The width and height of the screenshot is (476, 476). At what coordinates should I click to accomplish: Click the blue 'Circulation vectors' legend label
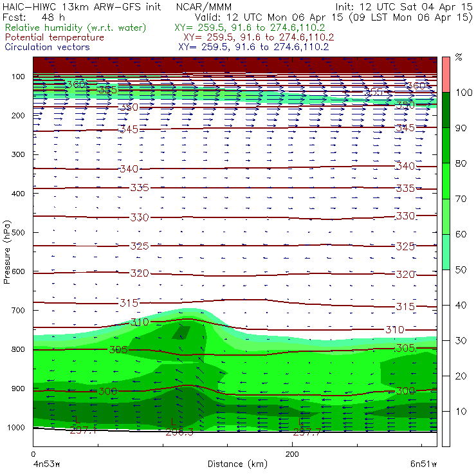(x=48, y=47)
